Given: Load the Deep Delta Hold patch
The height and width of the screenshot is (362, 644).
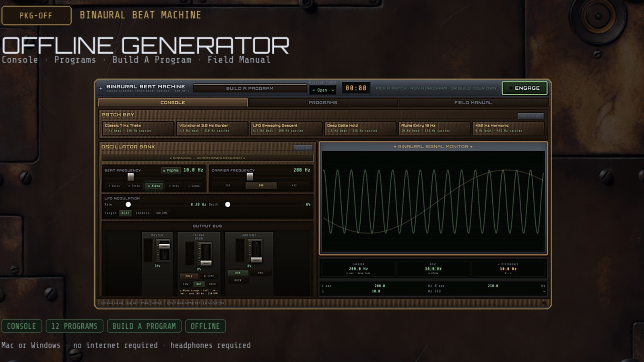Looking at the screenshot, I should point(360,128).
